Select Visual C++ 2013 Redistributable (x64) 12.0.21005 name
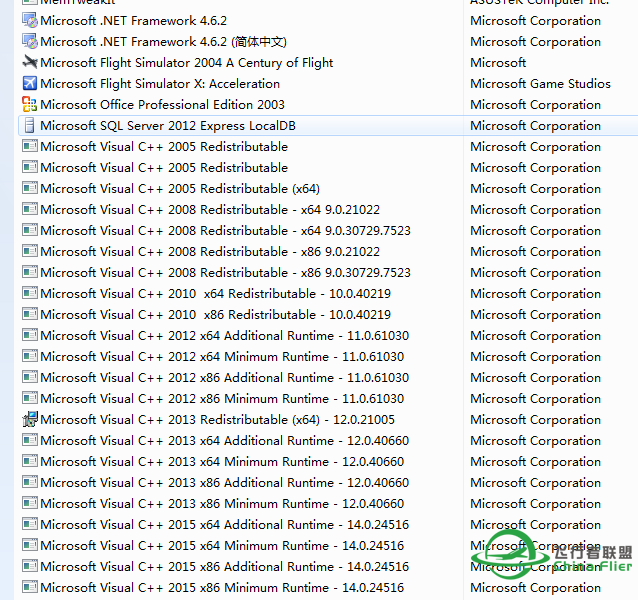The height and width of the screenshot is (600, 638). point(217,420)
